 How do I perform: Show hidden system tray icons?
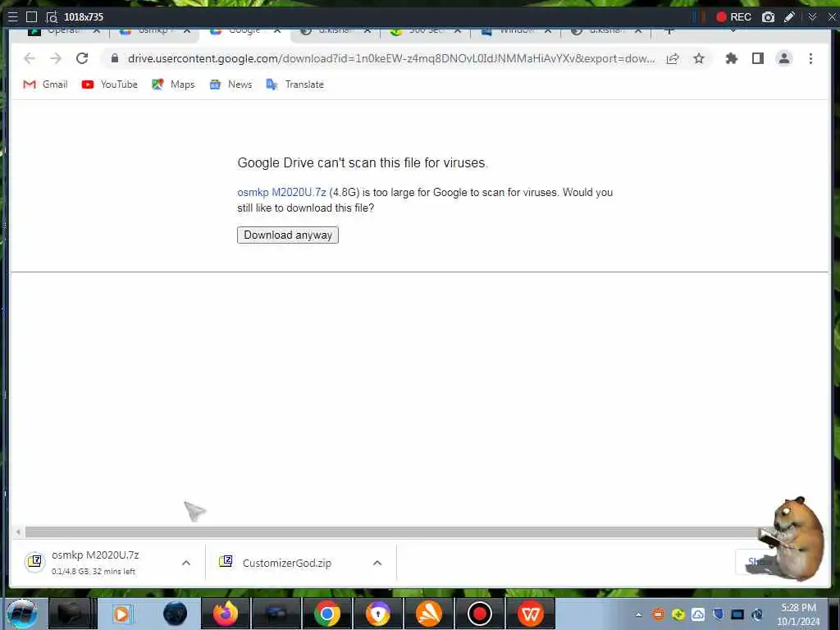(638, 614)
